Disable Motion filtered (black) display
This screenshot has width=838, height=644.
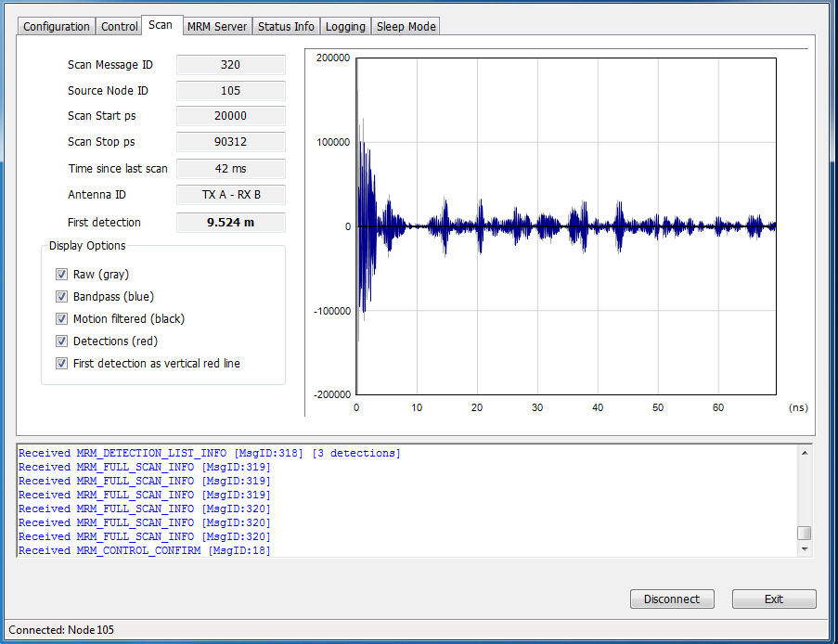click(62, 319)
